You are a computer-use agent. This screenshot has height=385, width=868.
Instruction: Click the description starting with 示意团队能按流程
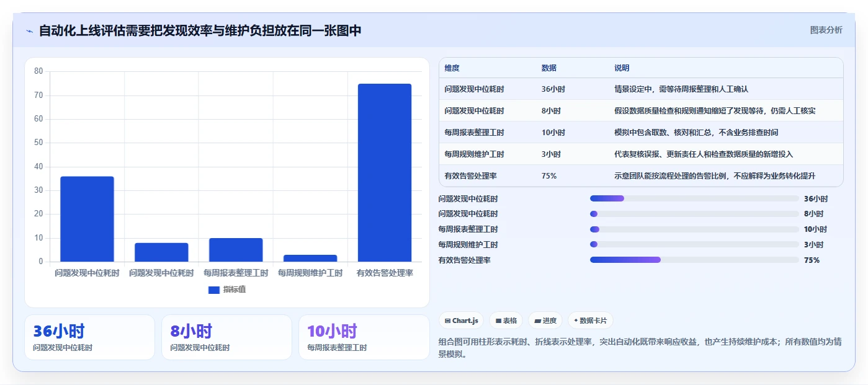pyautogui.click(x=715, y=176)
